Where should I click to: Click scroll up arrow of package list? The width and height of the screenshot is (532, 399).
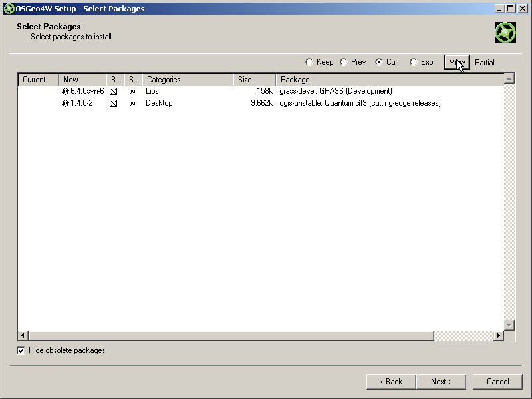509,78
